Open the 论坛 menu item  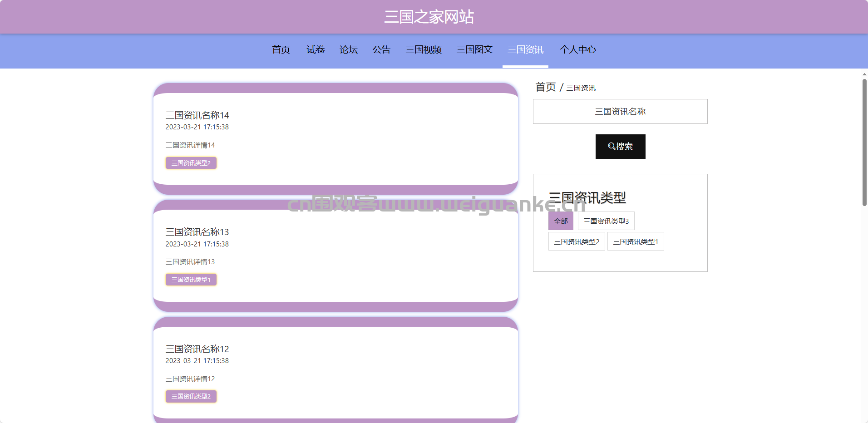pos(349,49)
